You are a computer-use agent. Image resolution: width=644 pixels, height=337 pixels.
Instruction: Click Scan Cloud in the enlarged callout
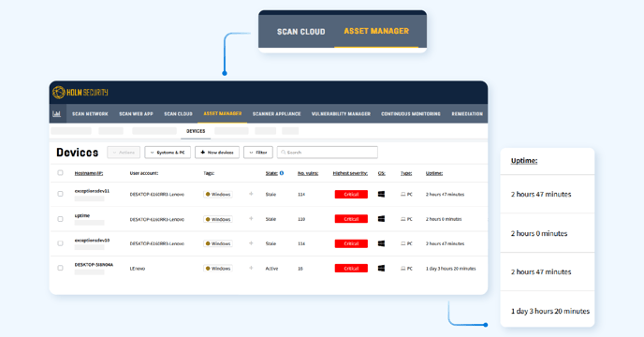coord(301,32)
